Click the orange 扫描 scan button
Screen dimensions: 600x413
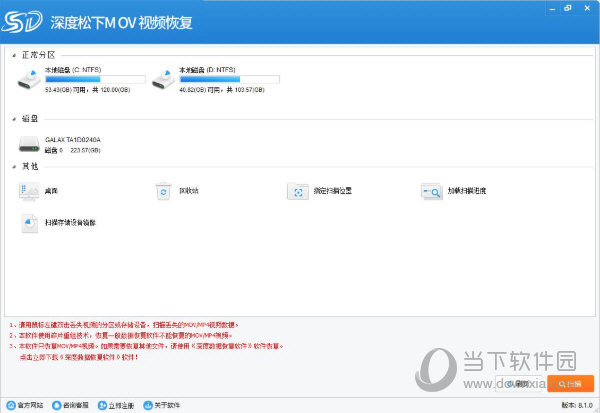pyautogui.click(x=571, y=384)
